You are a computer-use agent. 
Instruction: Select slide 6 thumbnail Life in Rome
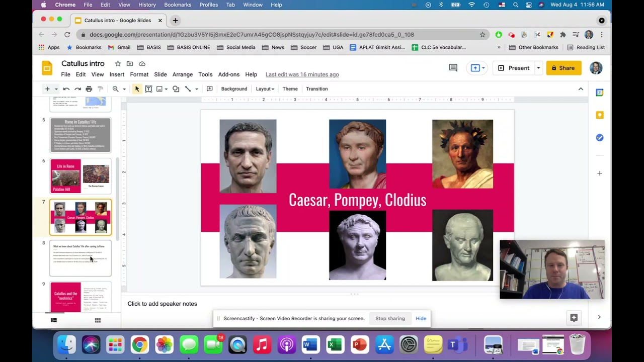click(x=80, y=176)
